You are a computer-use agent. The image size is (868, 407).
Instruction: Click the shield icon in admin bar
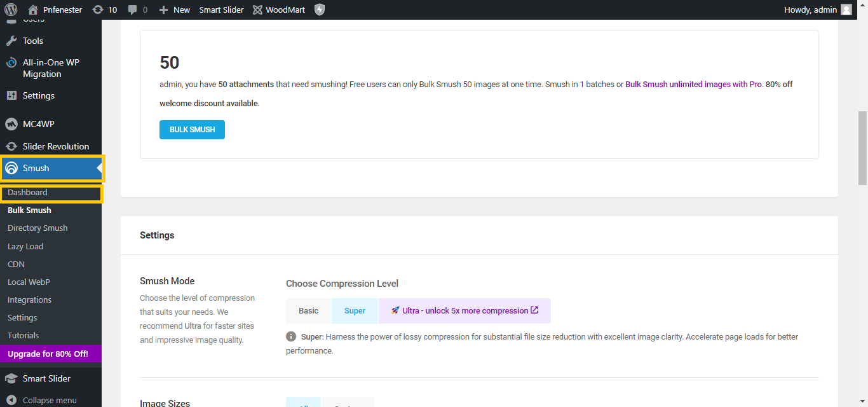click(x=320, y=10)
